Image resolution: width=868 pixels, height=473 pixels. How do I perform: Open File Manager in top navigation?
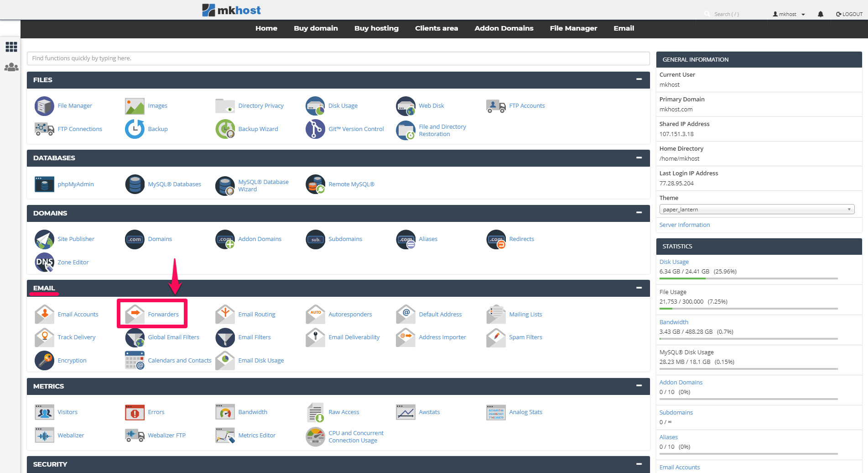(573, 28)
